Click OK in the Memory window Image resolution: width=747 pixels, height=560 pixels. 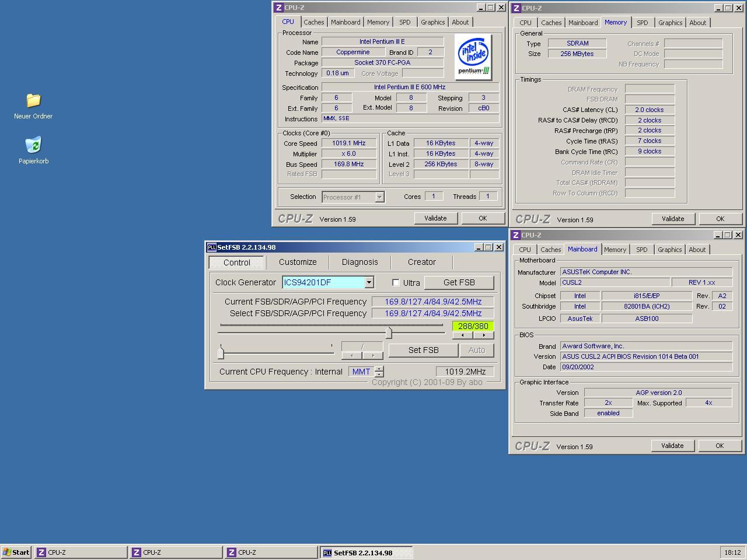pos(720,219)
